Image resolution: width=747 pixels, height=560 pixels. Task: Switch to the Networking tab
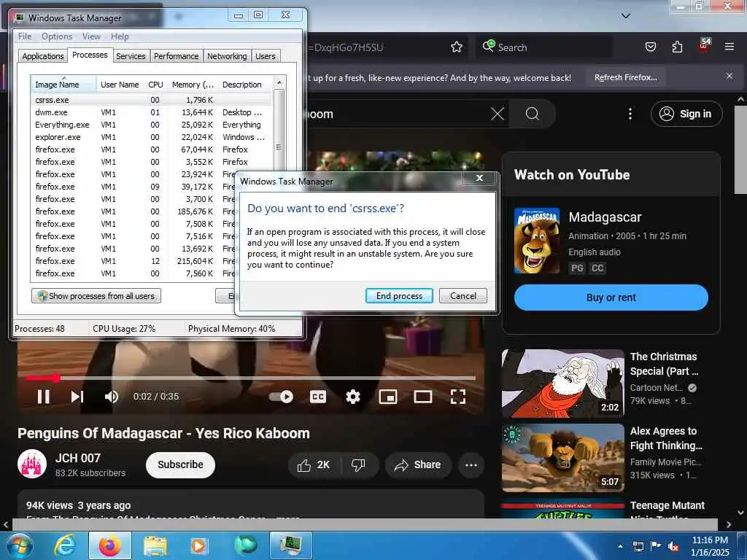point(228,56)
